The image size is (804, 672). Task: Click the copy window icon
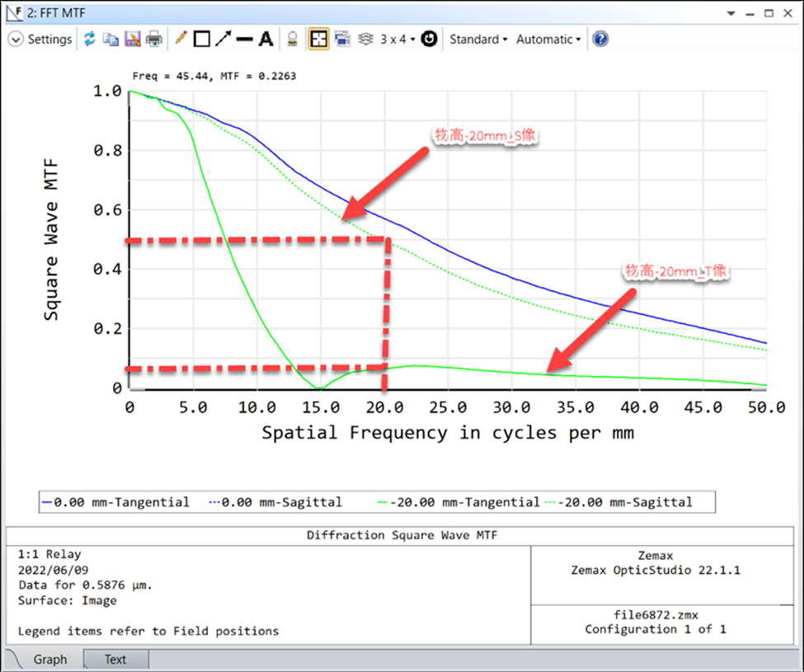[110, 39]
